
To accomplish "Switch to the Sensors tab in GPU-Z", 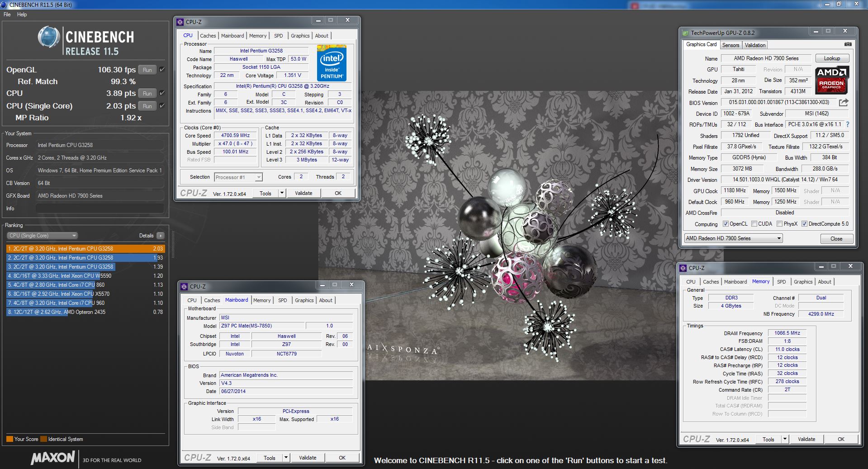I will [730, 45].
